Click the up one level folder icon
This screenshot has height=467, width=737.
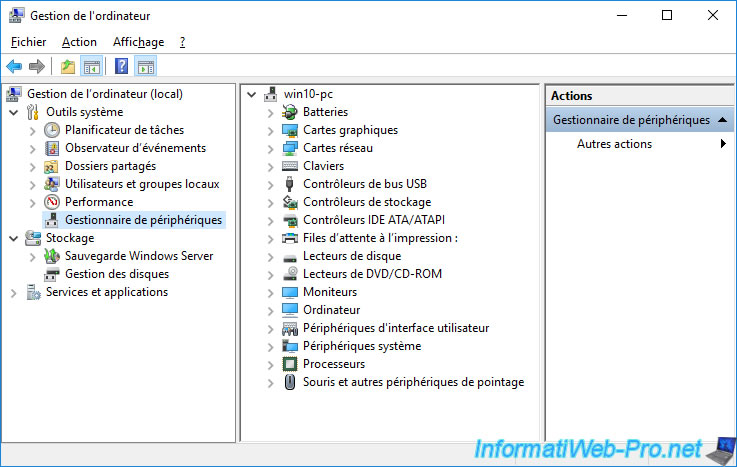[x=67, y=67]
